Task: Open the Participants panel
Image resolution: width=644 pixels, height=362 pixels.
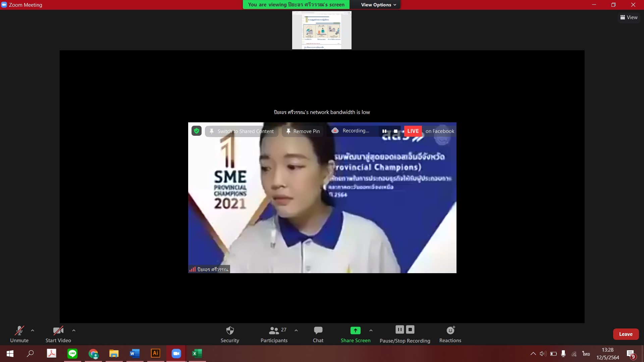Action: tap(274, 330)
